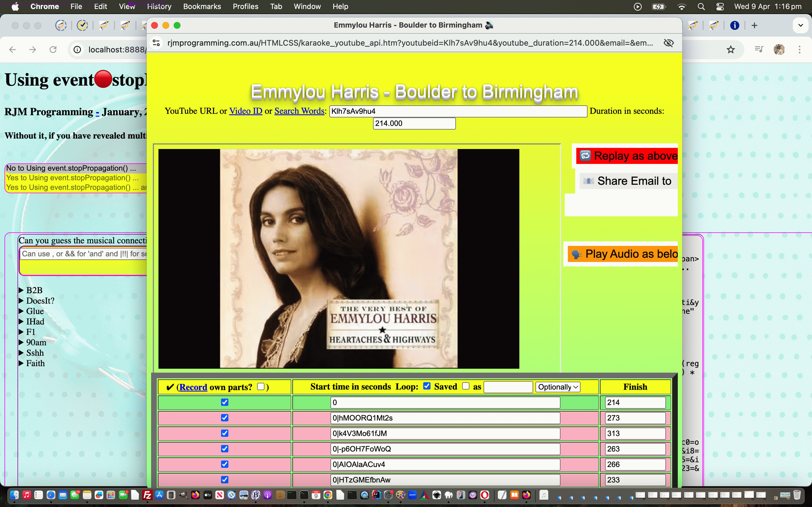Image resolution: width=812 pixels, height=507 pixels.
Task: Open the site settings icon in popup address bar
Action: (156, 43)
